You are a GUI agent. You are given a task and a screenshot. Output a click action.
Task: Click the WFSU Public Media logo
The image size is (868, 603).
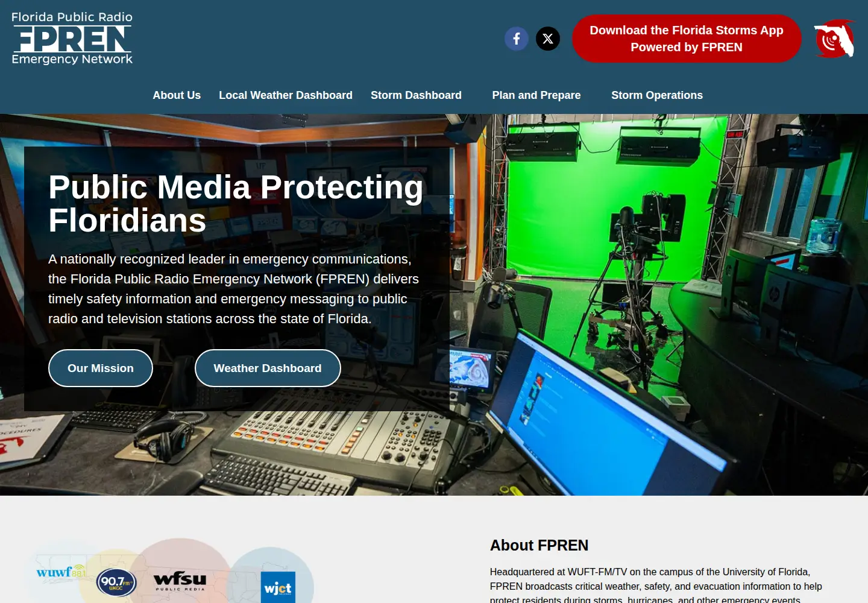(180, 581)
